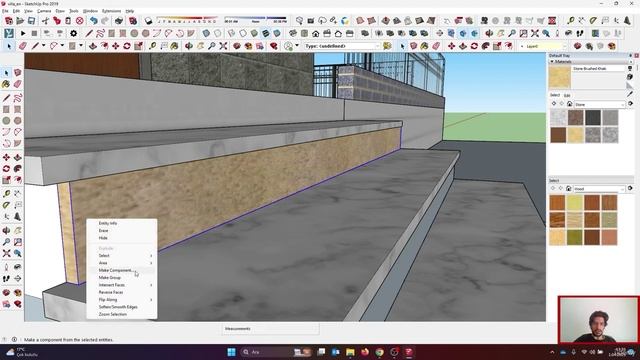Select the arrow Select tool in top toolbar

pyautogui.click(x=9, y=46)
